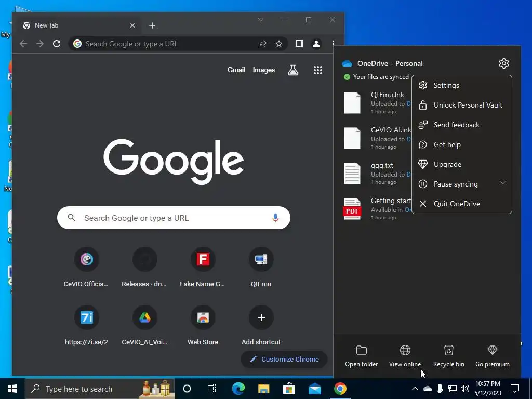Image resolution: width=532 pixels, height=399 pixels.
Task: Click taskbar search box
Action: point(100,389)
